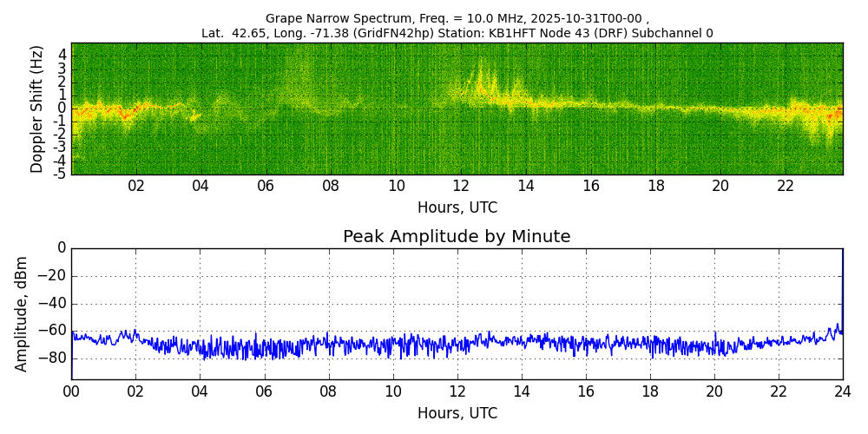The image size is (868, 434).
Task: Select the 06 hour tick on spectrogram axis
Action: pos(266,186)
